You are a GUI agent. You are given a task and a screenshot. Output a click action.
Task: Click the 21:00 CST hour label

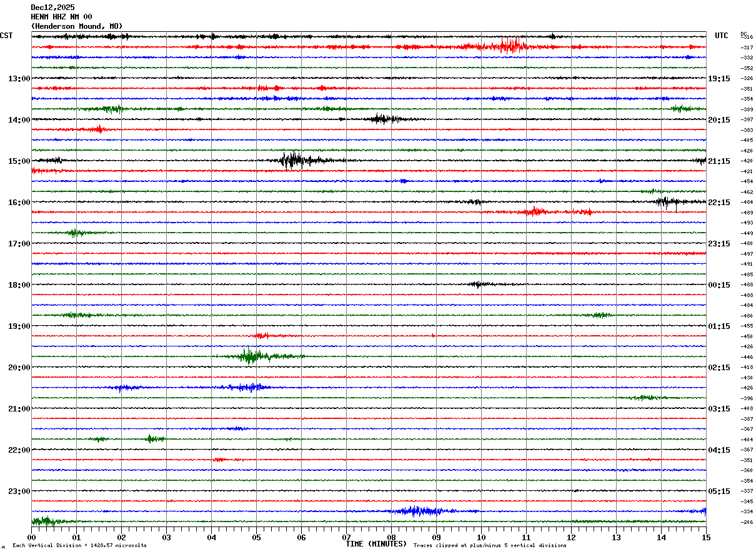pos(19,409)
